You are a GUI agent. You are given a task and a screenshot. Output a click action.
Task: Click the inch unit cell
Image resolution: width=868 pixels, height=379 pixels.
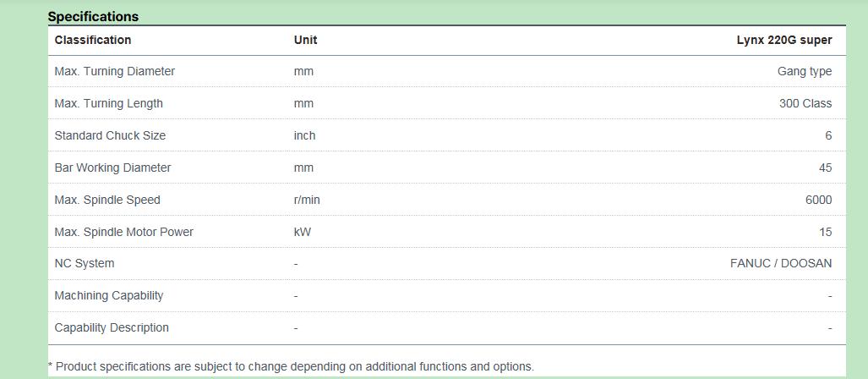[304, 135]
